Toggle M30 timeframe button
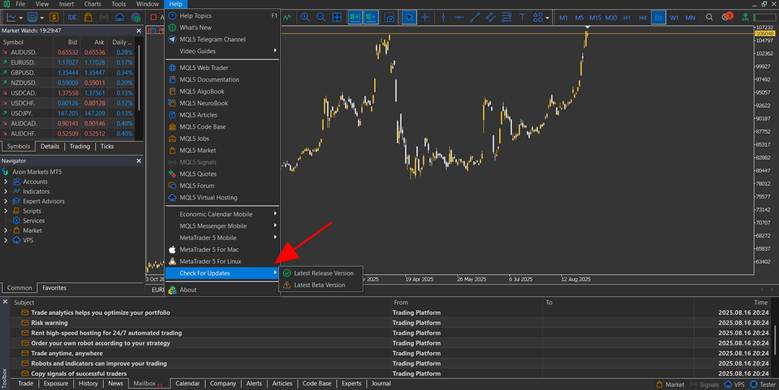This screenshot has width=779, height=390. coord(611,18)
